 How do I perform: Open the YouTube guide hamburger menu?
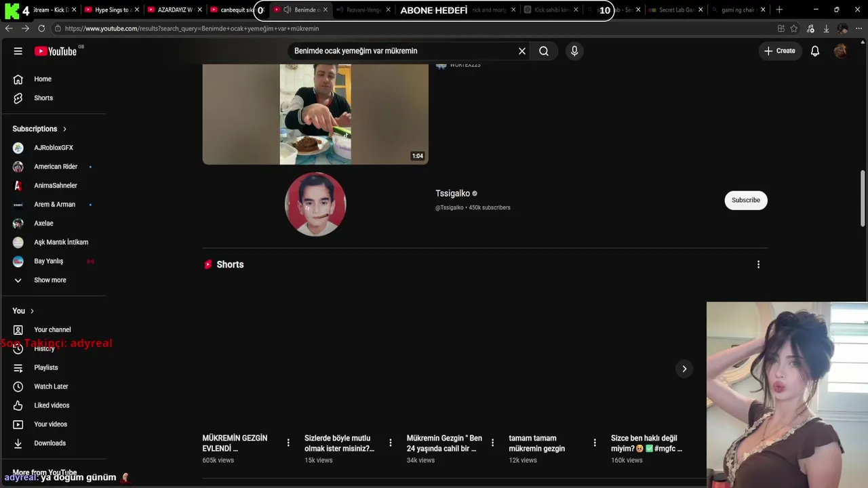[x=18, y=51]
